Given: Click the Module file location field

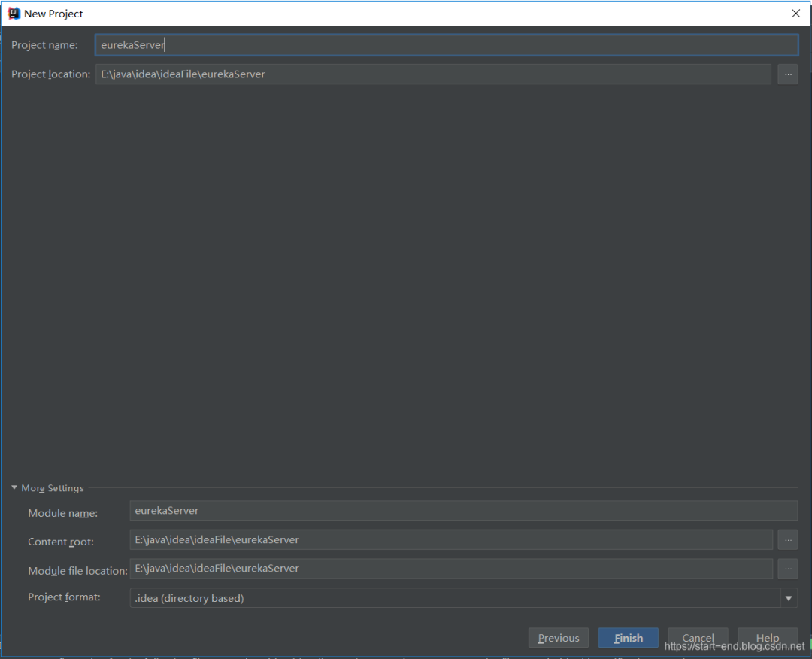Looking at the screenshot, I should [x=451, y=568].
